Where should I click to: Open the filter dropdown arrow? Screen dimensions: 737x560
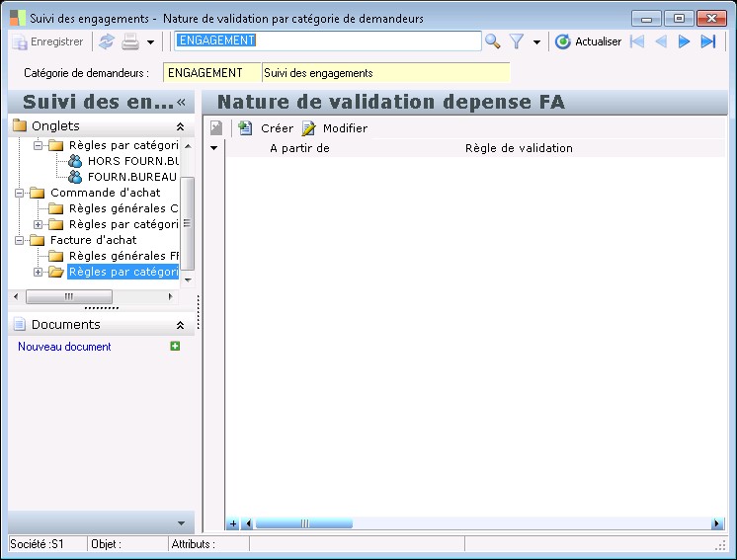point(536,42)
